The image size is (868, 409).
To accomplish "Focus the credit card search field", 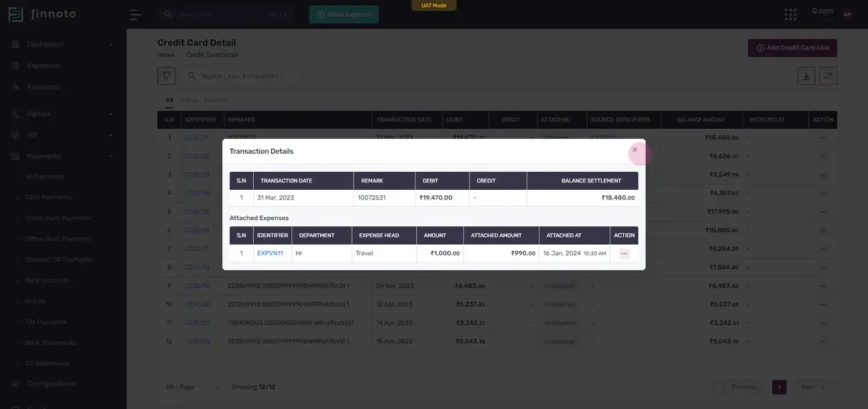I will pyautogui.click(x=241, y=76).
